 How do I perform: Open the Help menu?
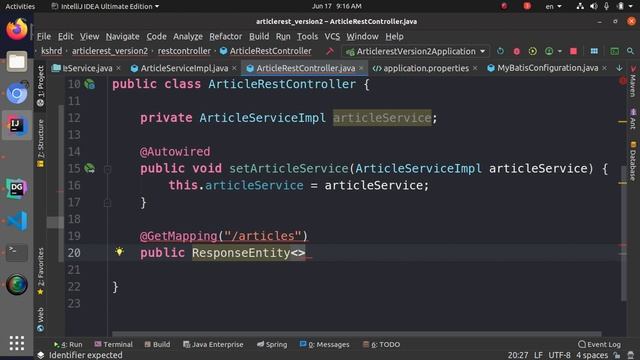[394, 36]
